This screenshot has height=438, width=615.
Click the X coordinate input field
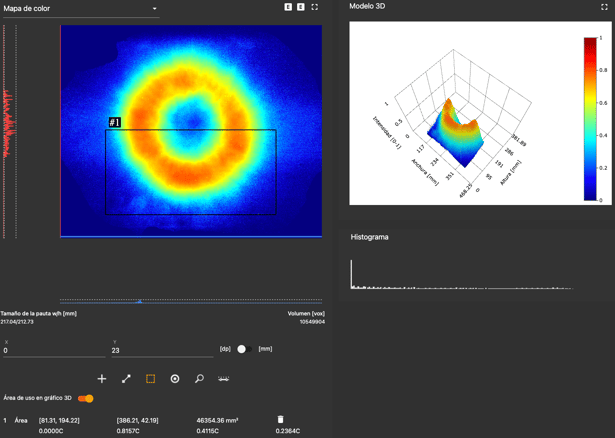53,351
